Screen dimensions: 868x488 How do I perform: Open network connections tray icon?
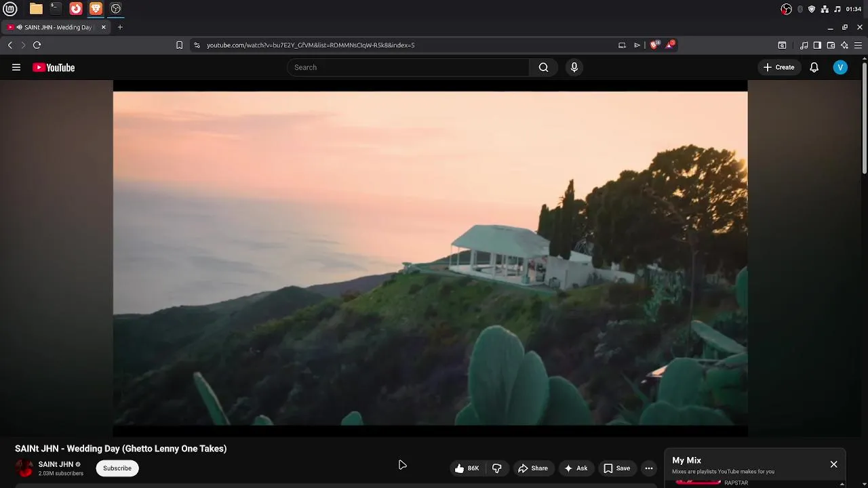coord(825,9)
